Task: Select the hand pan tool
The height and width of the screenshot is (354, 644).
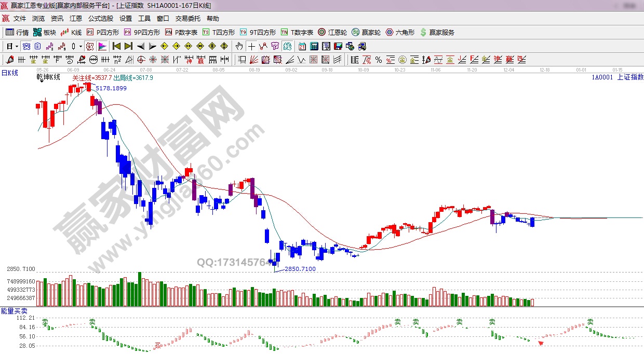Action: 239,46
